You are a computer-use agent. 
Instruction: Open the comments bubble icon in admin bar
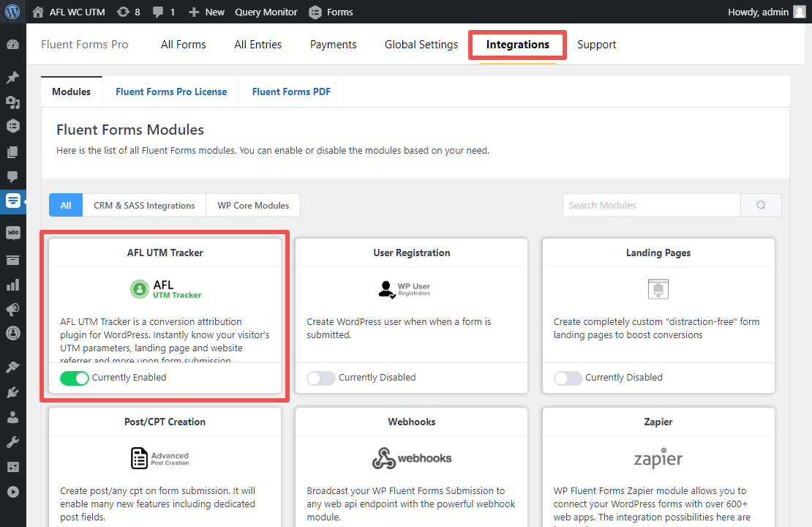pos(158,12)
